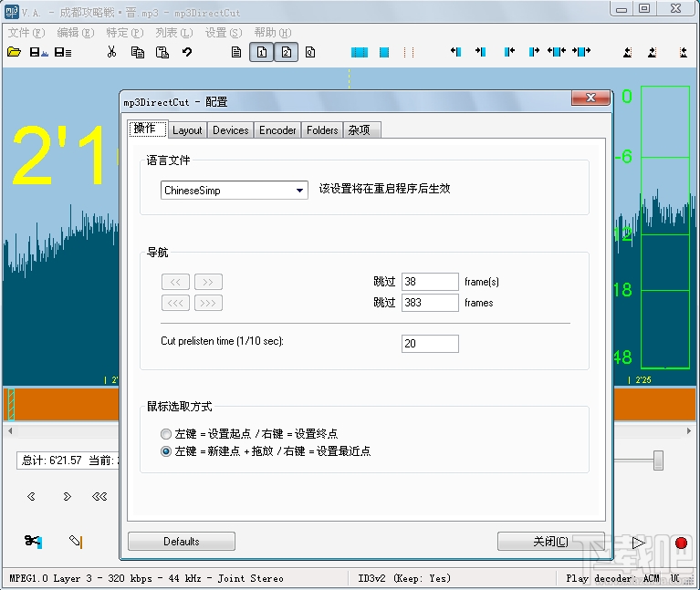Click the Defaults button
Screen dimensions: 700x590
[182, 542]
